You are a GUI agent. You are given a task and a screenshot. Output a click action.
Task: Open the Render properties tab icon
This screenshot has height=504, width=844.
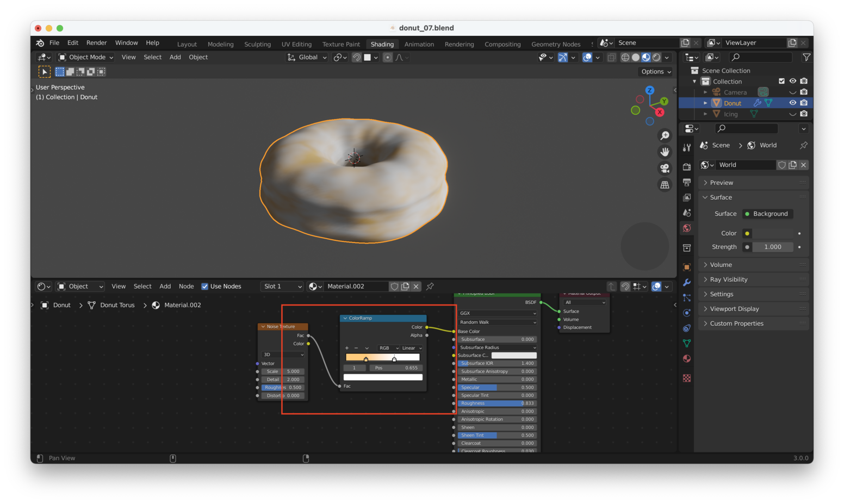click(687, 167)
